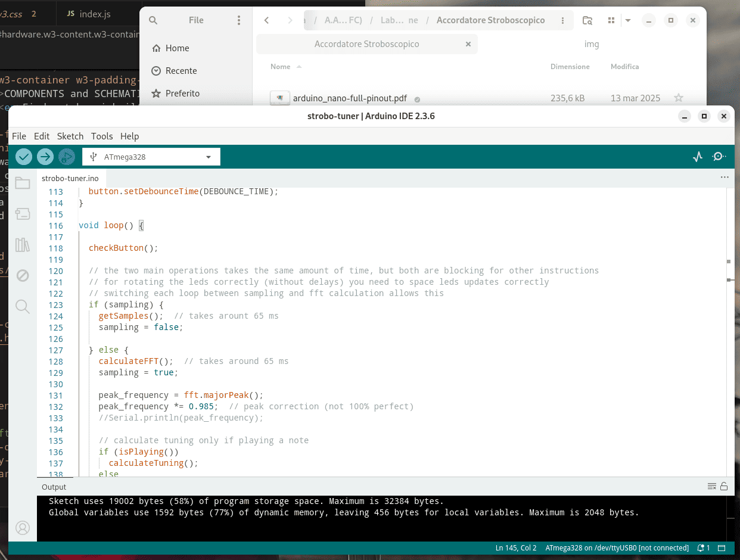Sort files by the Nome column header
The height and width of the screenshot is (560, 740).
click(x=281, y=67)
